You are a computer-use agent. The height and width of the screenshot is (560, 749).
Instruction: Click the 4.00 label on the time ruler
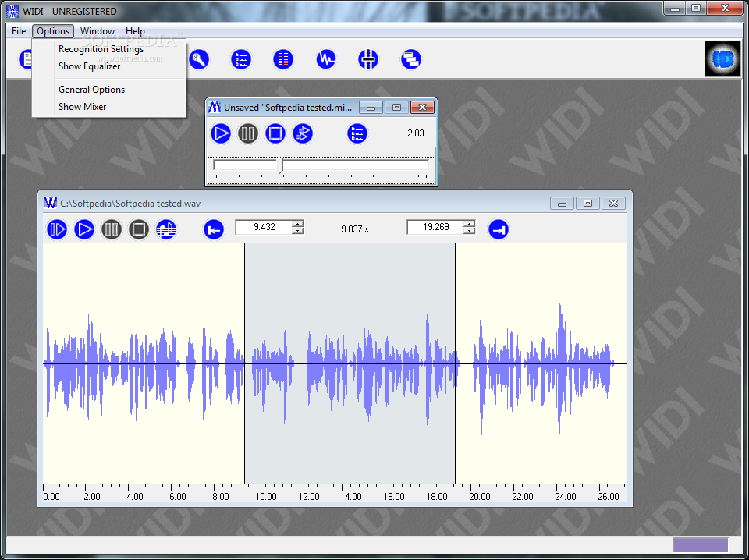click(x=135, y=497)
